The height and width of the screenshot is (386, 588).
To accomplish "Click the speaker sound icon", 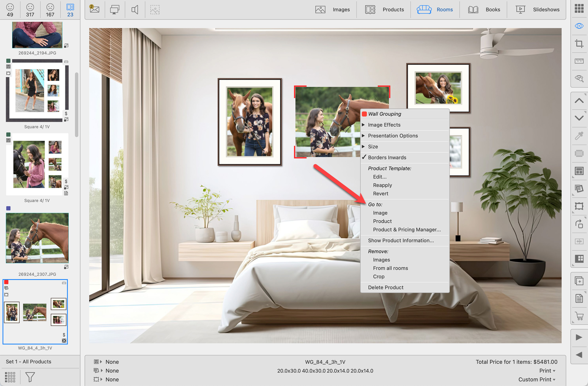I will 135,10.
